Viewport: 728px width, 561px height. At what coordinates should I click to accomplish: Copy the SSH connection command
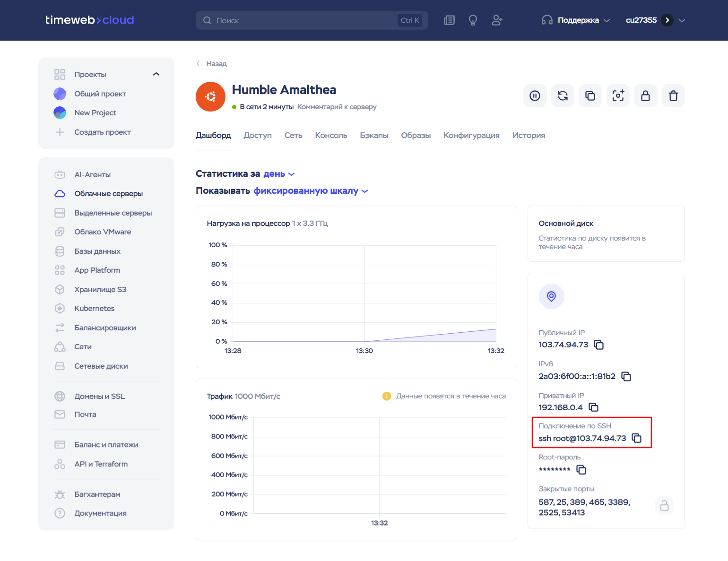click(637, 439)
